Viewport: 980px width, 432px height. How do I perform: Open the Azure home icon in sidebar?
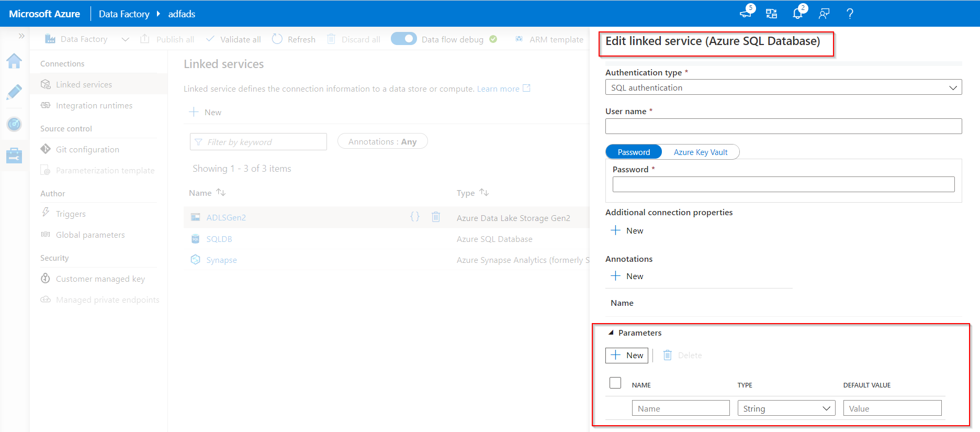pyautogui.click(x=14, y=61)
